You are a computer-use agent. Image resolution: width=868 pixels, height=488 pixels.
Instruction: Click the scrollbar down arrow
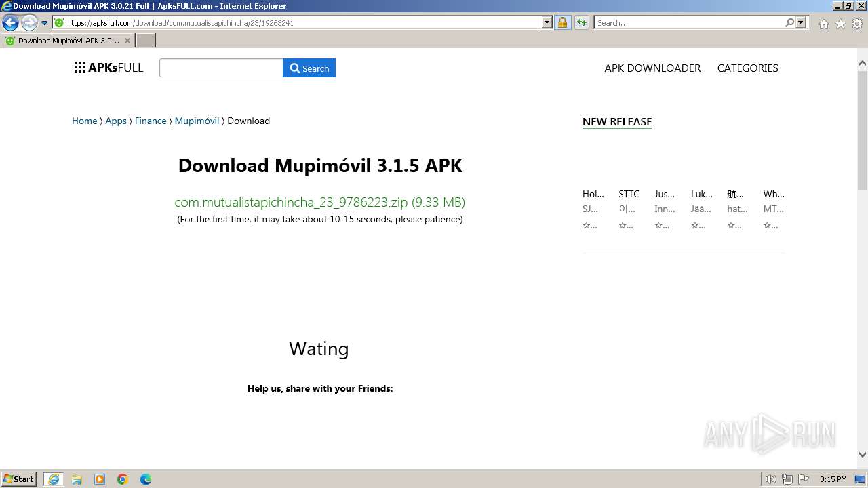pos(863,455)
